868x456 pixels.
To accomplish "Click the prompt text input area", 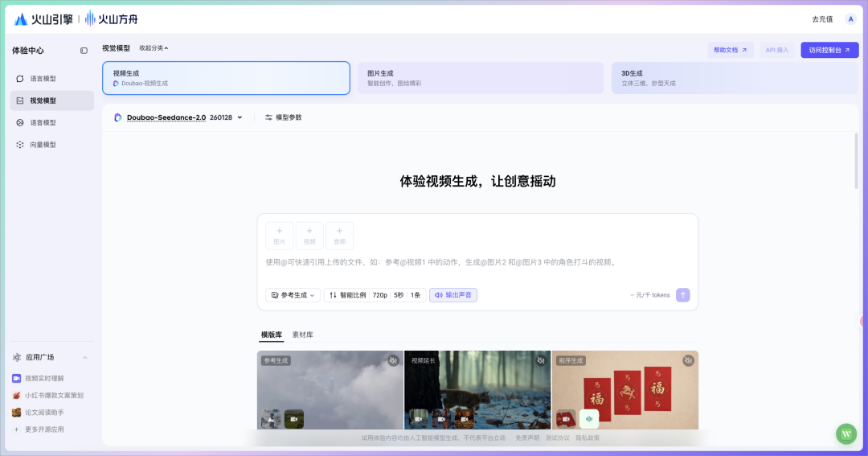I will [x=477, y=263].
